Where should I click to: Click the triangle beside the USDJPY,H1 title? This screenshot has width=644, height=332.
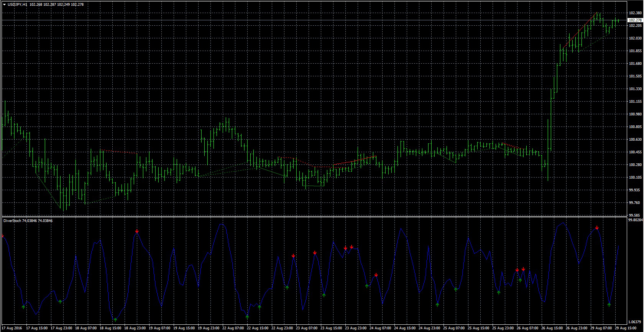[4, 5]
